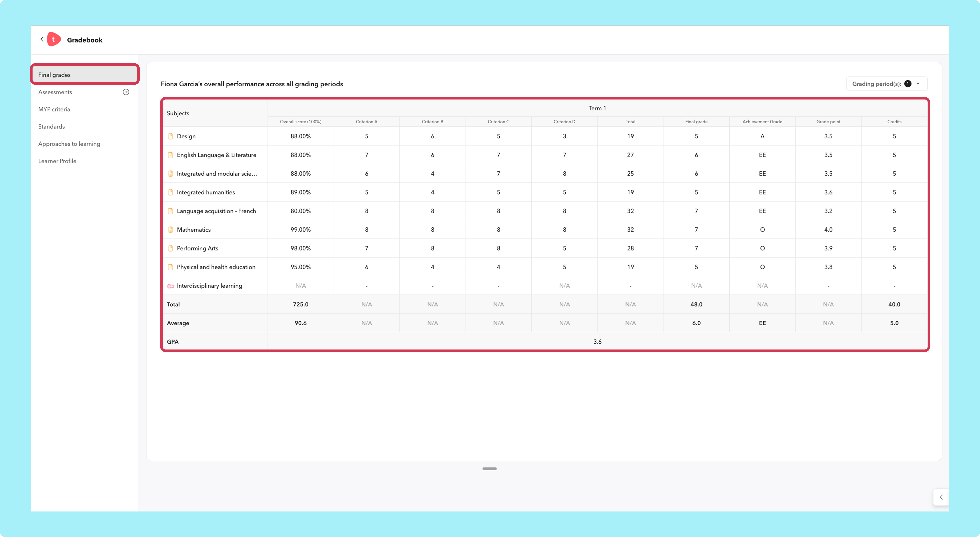Open MYP criteria in sidebar
This screenshot has height=537, width=980.
tap(54, 110)
